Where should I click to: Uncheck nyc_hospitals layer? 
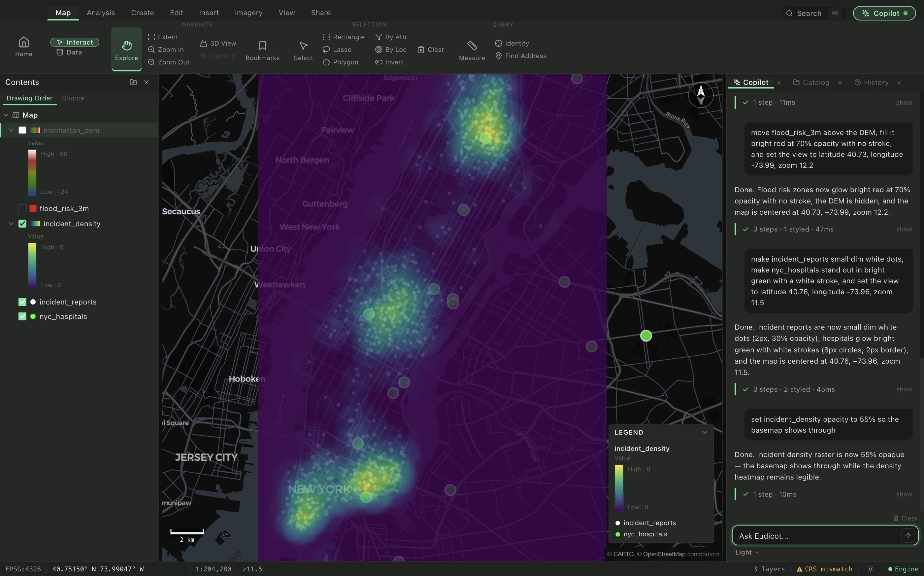tap(22, 316)
